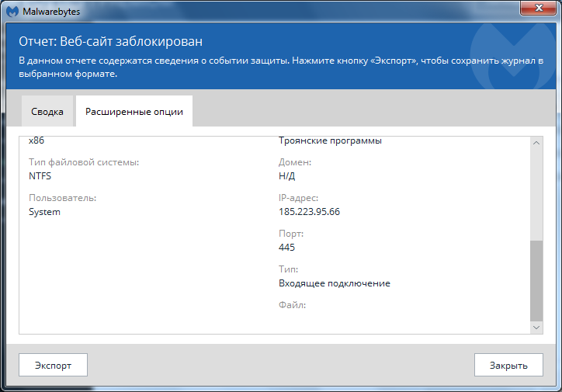Click the Входящее подключение type value
This screenshot has width=562, height=392.
pyautogui.click(x=334, y=283)
